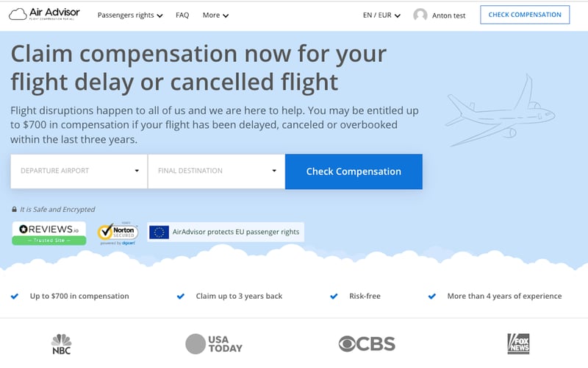The width and height of the screenshot is (588, 368).
Task: Click the Reviews.io Trusted Site badge
Action: click(49, 233)
